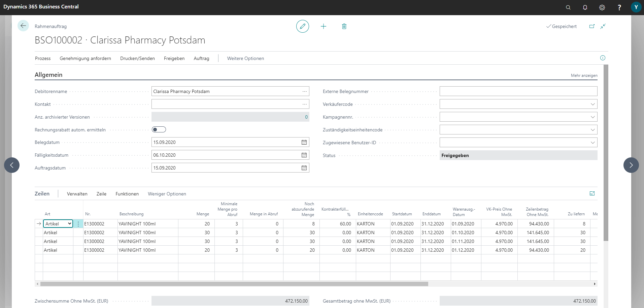Click the Allgemein section heading

pyautogui.click(x=48, y=75)
